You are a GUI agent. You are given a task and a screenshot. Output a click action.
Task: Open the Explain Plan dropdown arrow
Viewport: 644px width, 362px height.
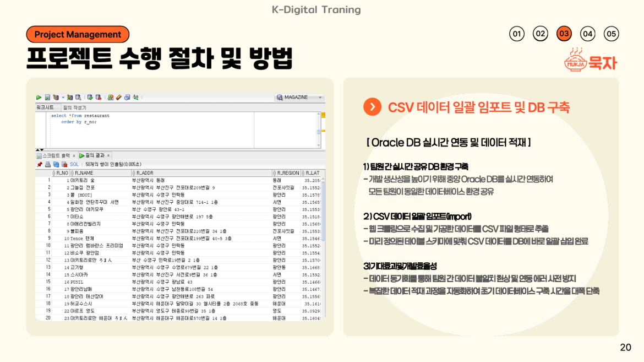tap(63, 98)
